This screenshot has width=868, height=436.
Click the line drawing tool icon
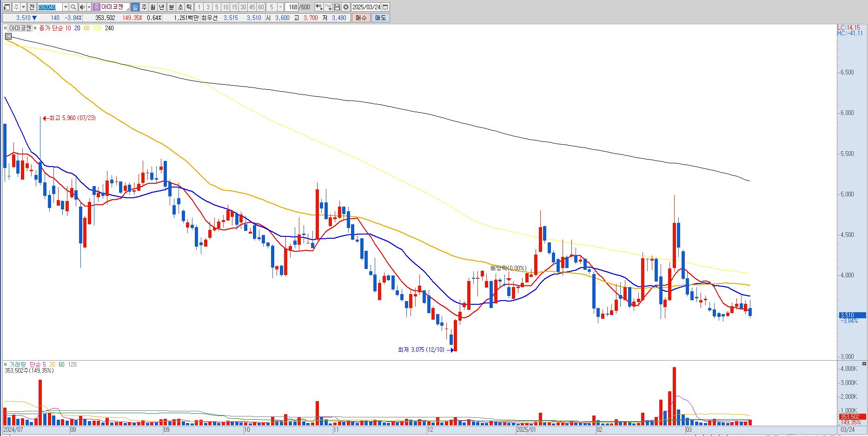click(328, 7)
